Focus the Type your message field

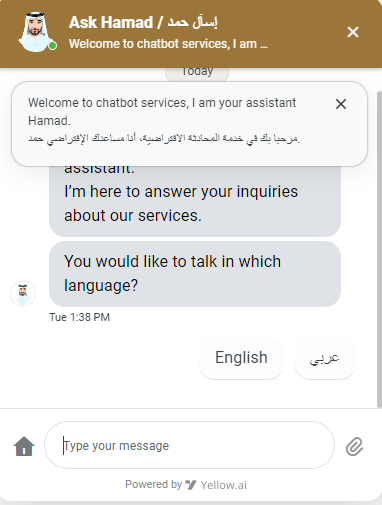click(189, 445)
